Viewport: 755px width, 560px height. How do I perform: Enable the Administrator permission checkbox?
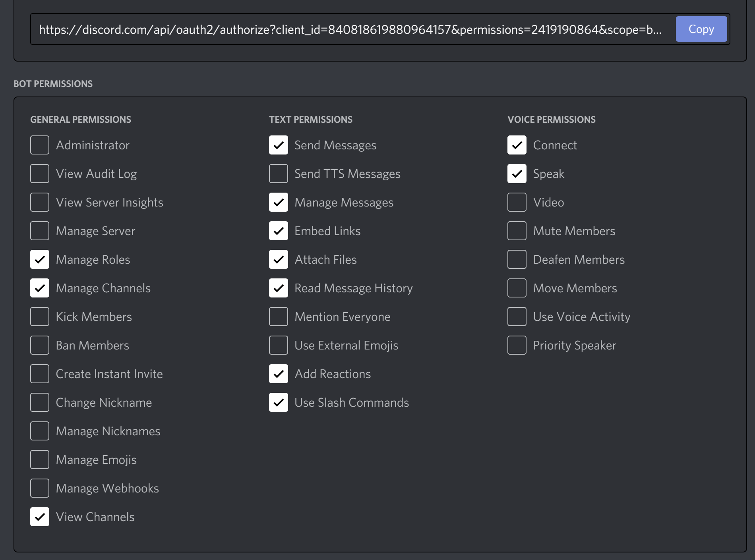[40, 145]
